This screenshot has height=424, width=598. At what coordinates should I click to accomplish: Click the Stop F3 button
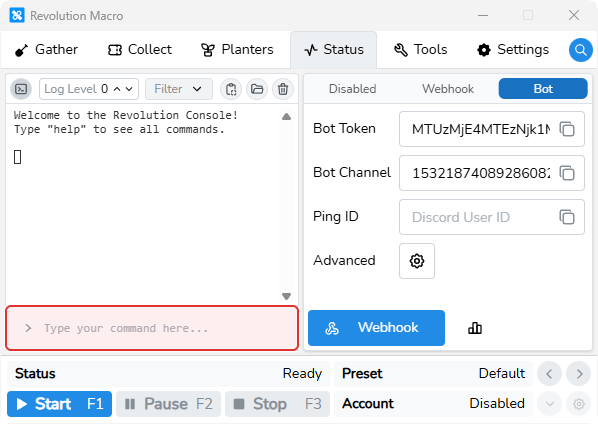277,404
